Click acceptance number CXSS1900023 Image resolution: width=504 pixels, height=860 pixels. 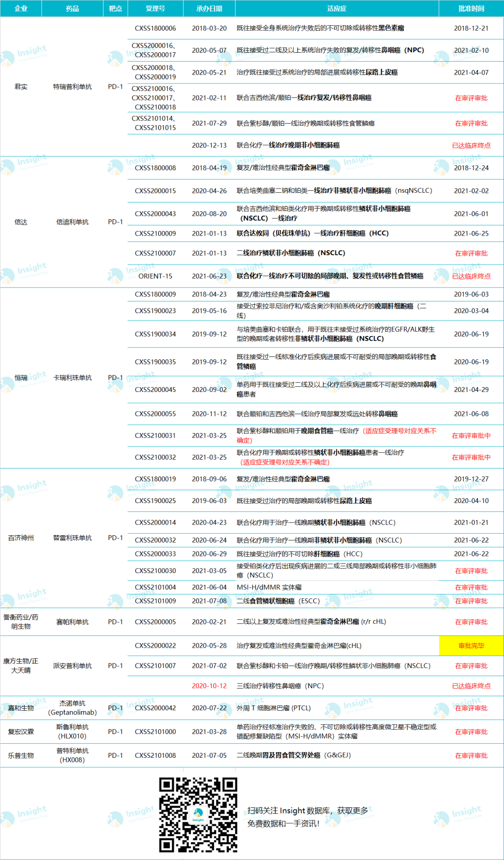155,311
